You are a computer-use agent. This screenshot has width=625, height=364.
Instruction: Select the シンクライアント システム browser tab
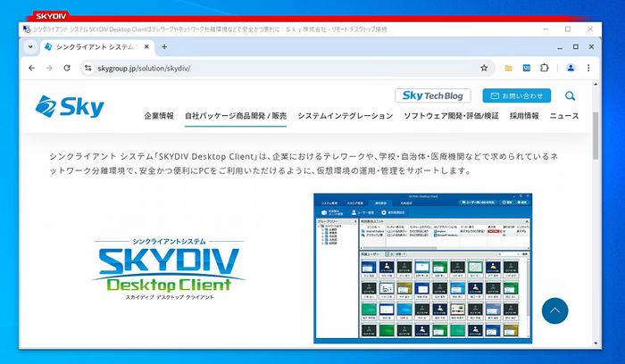pyautogui.click(x=96, y=47)
